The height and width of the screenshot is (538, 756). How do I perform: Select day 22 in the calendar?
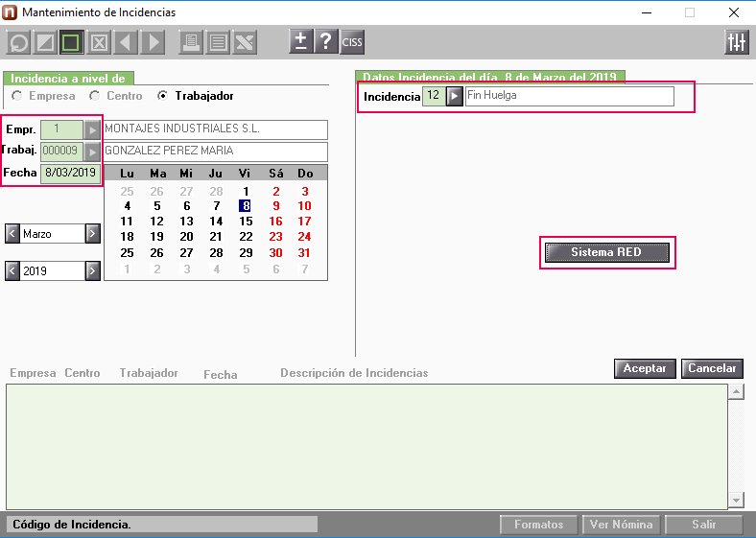point(246,237)
